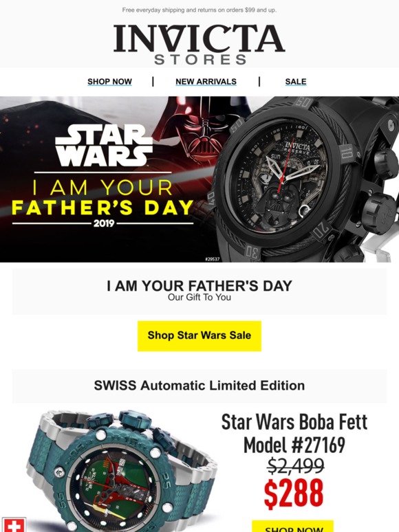Image resolution: width=399 pixels, height=532 pixels.
Task: Click the crossed-out $2,499 price
Action: coord(295,465)
